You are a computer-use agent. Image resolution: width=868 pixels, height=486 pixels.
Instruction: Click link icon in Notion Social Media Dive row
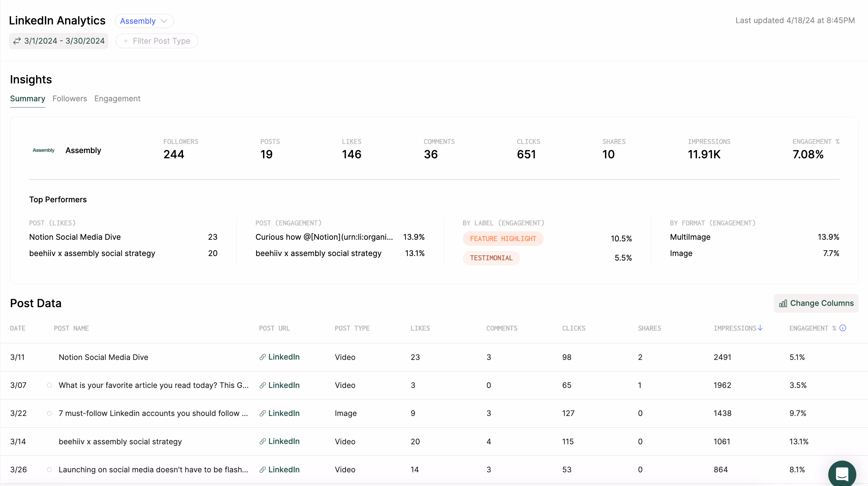pyautogui.click(x=262, y=357)
